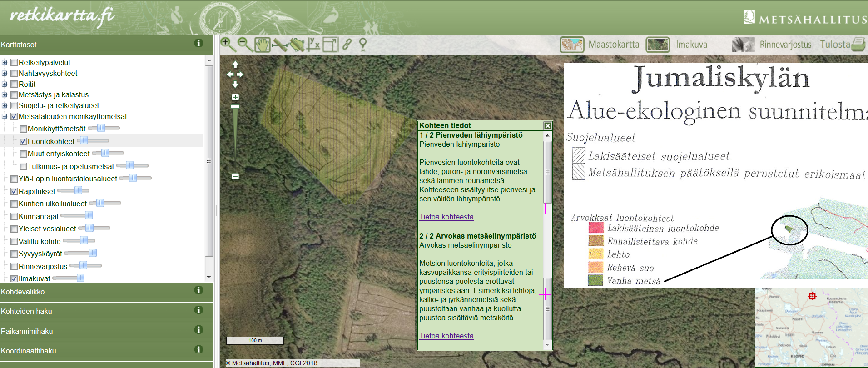Collapse the Metsätalouden monikäyttömetsät node
Screen dimensions: 868x368
pos(5,116)
